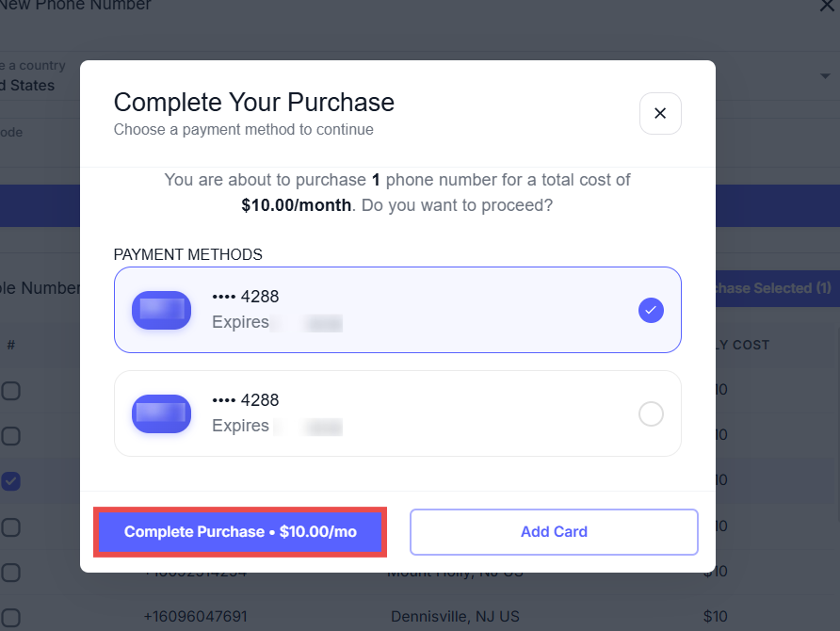
Task: Click the first payment method card icon
Action: click(161, 310)
